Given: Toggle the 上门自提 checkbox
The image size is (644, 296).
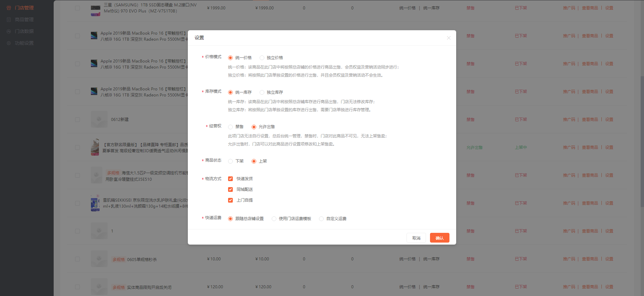Looking at the screenshot, I should [230, 200].
